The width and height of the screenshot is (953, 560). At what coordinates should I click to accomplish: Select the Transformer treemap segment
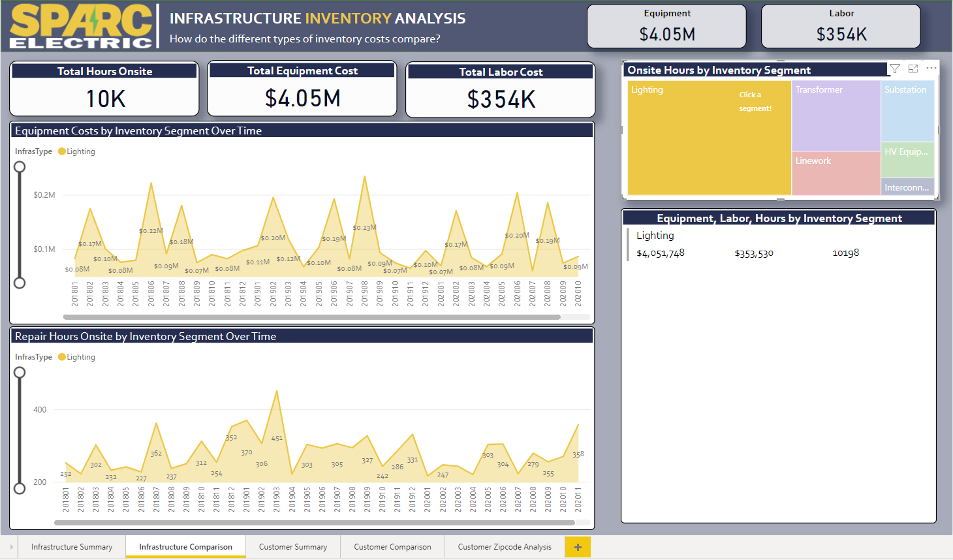(836, 116)
